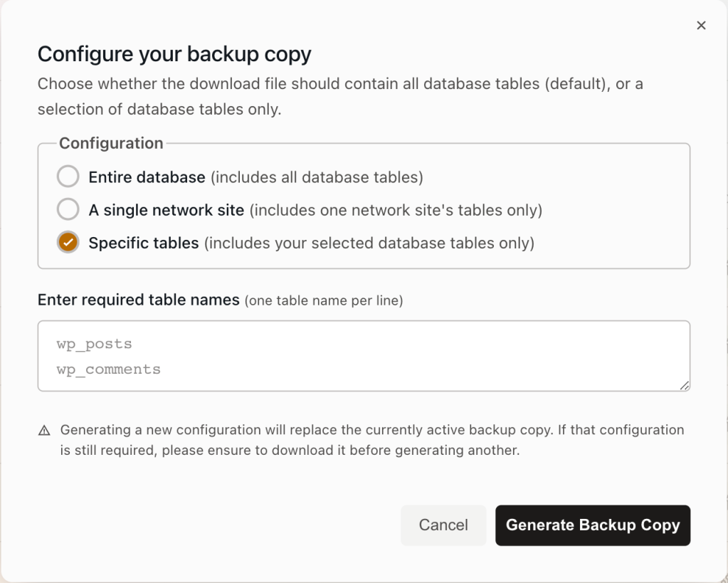Click the warning triangle icon
728x583 pixels.
pos(44,430)
